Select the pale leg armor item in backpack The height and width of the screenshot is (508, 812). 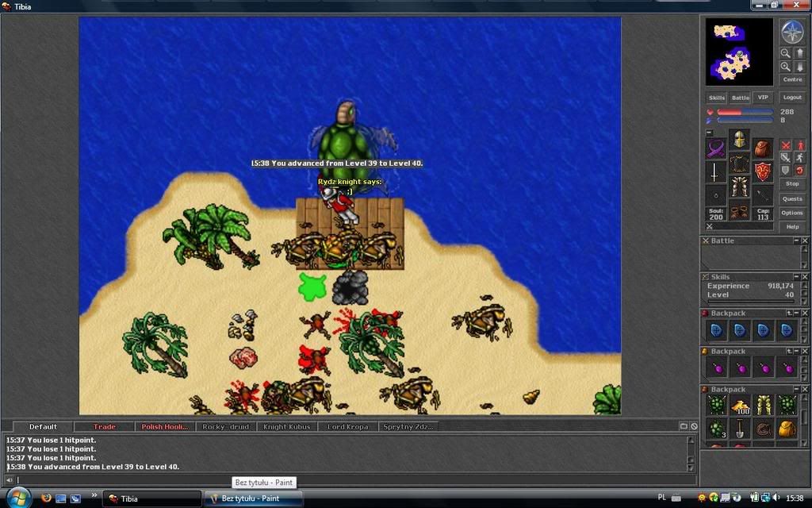[x=764, y=406]
